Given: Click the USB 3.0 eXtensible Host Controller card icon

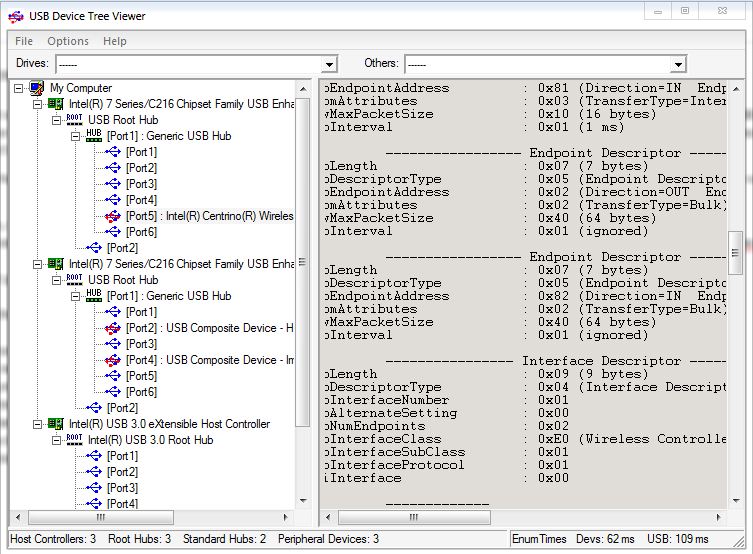Looking at the screenshot, I should (x=55, y=424).
